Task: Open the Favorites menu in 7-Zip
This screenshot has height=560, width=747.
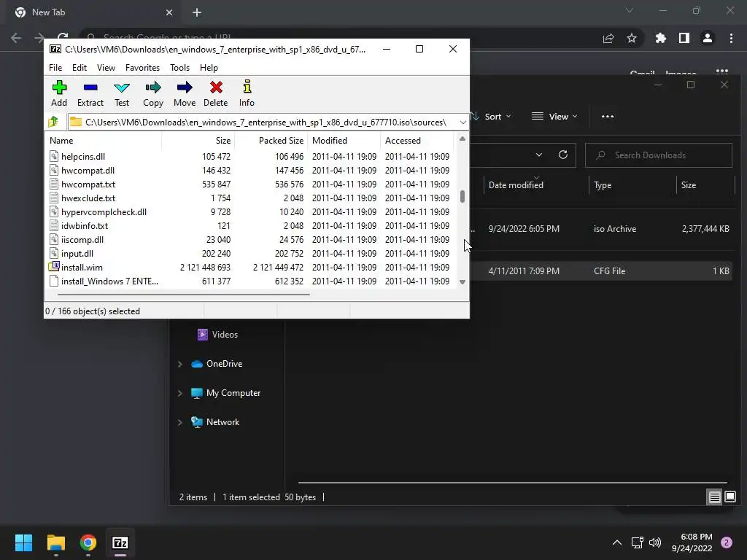Action: 142,68
